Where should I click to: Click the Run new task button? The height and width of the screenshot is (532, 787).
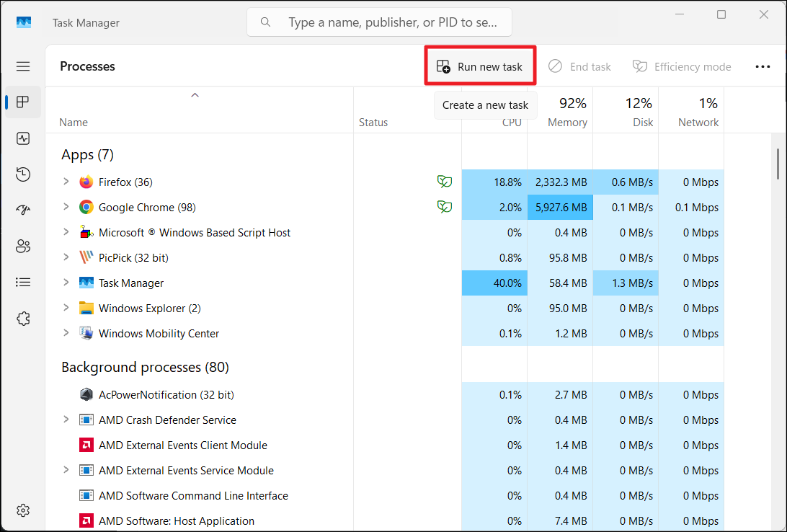pyautogui.click(x=480, y=67)
